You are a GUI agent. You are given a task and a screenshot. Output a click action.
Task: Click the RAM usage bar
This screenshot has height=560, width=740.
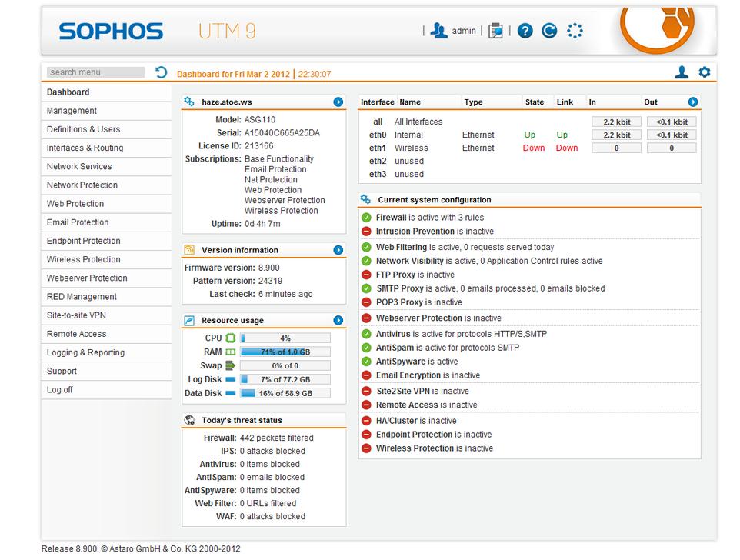[x=285, y=352]
